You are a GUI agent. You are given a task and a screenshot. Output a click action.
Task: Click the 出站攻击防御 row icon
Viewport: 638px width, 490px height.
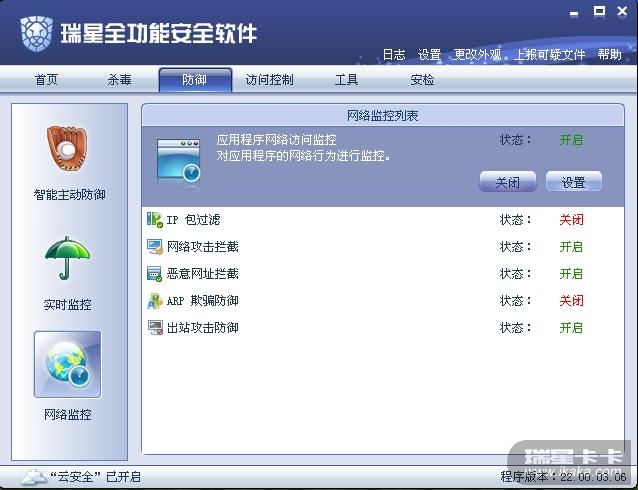(155, 328)
